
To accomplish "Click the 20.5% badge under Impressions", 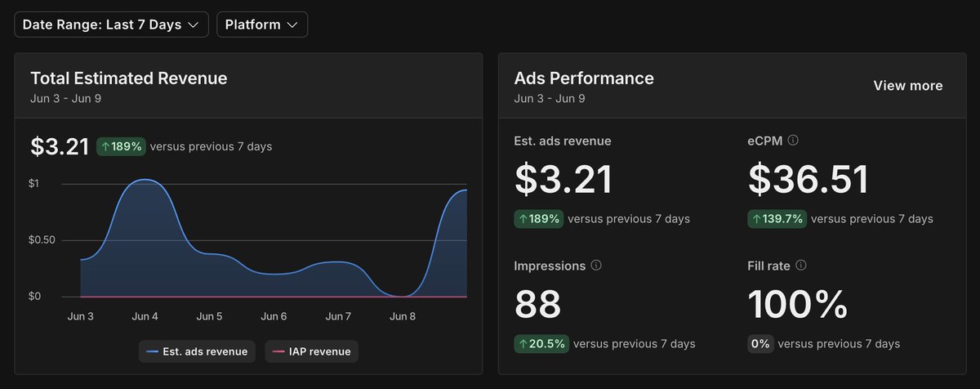I will (541, 344).
